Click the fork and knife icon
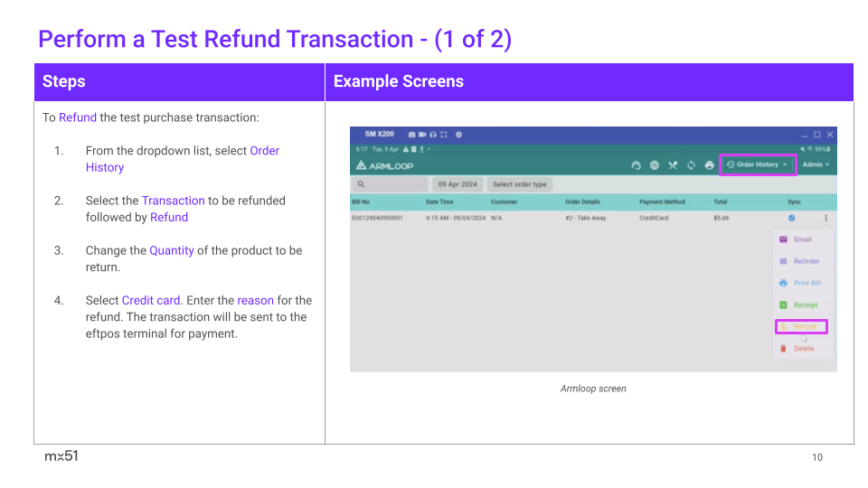 pyautogui.click(x=673, y=164)
